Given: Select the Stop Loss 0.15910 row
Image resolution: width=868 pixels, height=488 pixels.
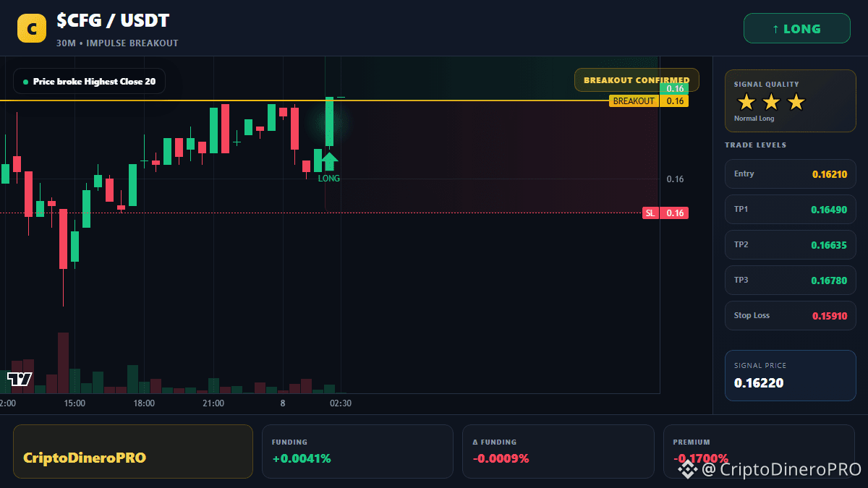Looking at the screenshot, I should point(791,315).
